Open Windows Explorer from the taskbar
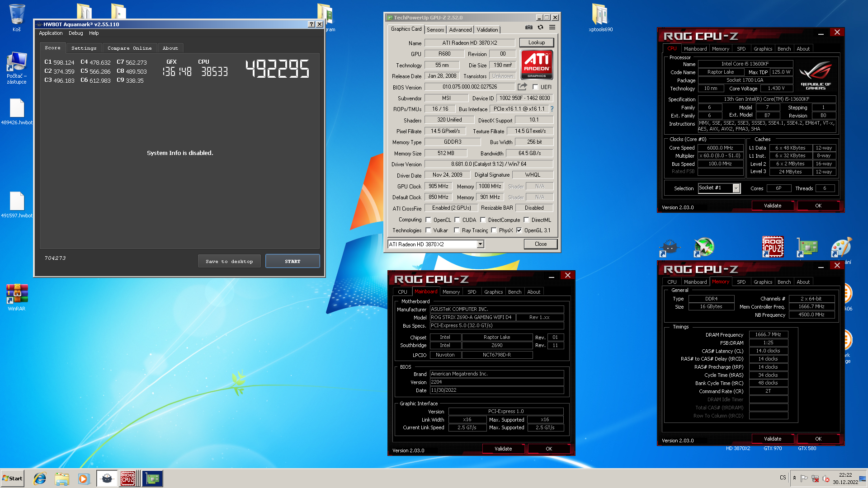 [x=62, y=479]
